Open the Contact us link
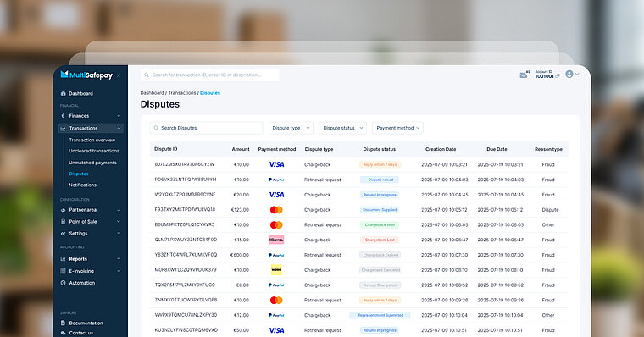This screenshot has height=337, width=644. click(80, 333)
